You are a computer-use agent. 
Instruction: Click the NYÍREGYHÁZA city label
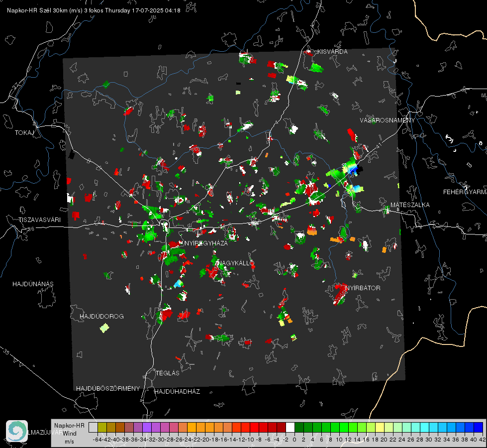point(206,243)
